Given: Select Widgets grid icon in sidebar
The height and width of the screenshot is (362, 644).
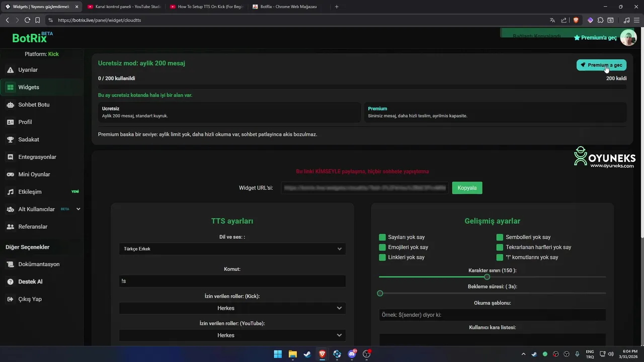Looking at the screenshot, I should tap(10, 87).
